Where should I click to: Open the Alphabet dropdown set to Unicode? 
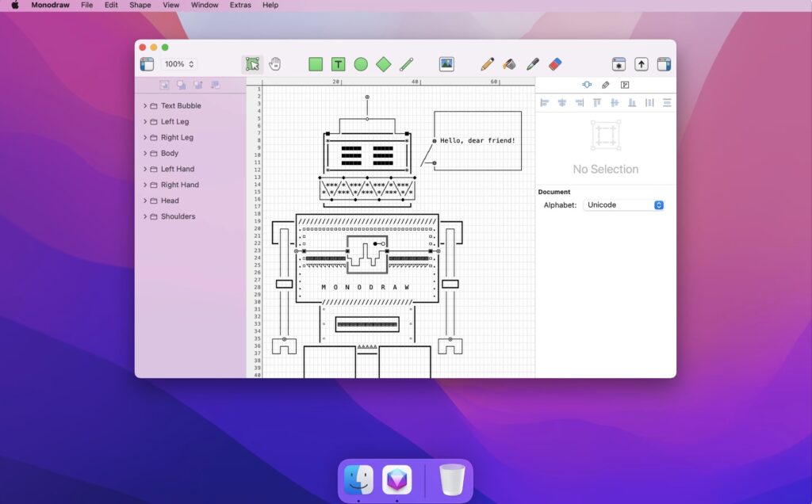(623, 204)
